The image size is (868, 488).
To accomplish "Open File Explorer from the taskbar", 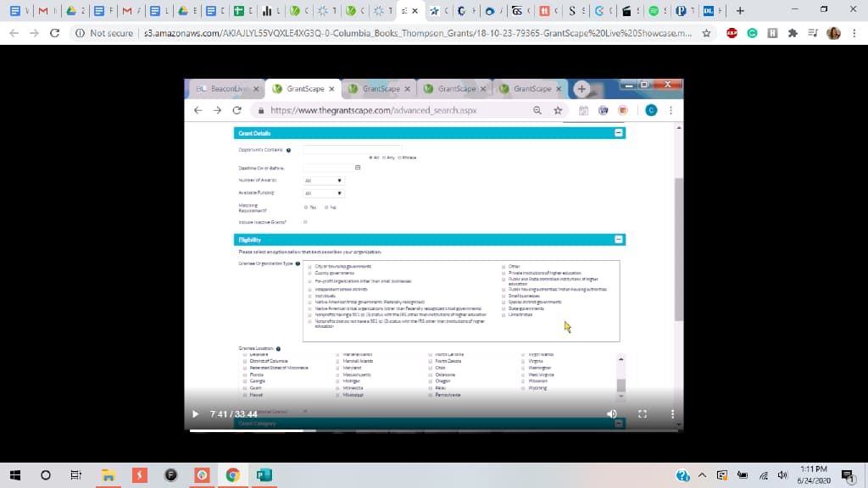I will pyautogui.click(x=108, y=475).
